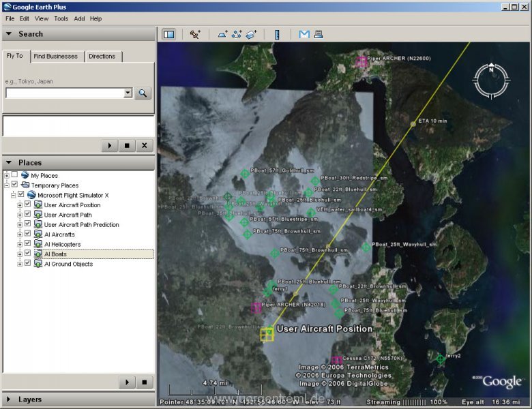Viewport: 532px width, 409px height.
Task: Click the VEH_water_sailboat4_sm marker
Action: pos(311,213)
